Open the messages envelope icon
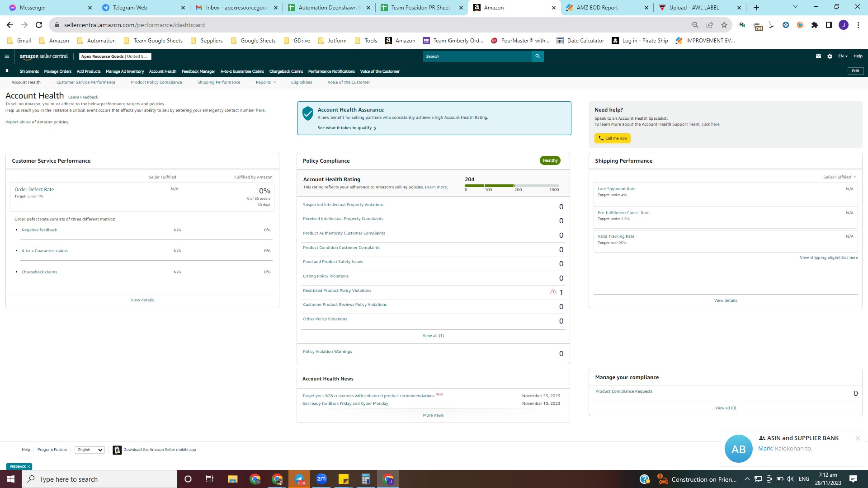This screenshot has height=488, width=868. [818, 56]
